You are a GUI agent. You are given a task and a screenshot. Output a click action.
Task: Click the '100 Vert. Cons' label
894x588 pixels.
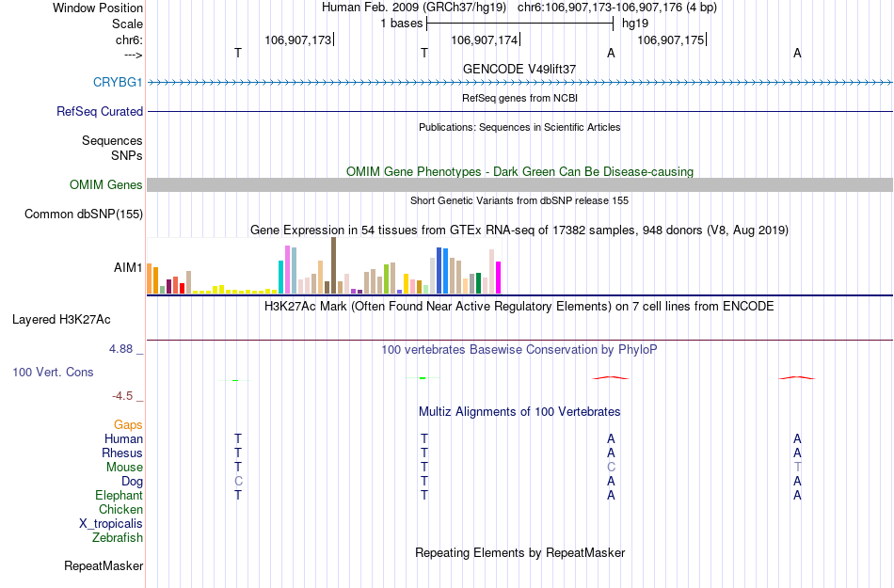pyautogui.click(x=53, y=372)
